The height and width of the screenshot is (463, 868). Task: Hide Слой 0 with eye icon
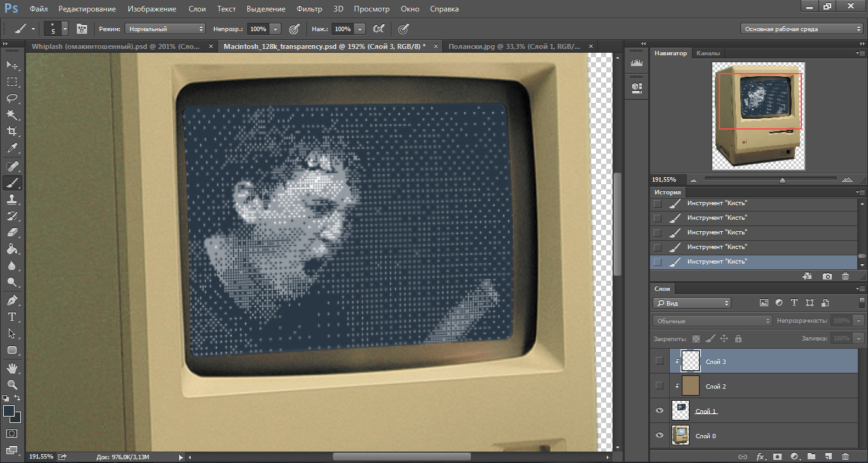coord(659,436)
